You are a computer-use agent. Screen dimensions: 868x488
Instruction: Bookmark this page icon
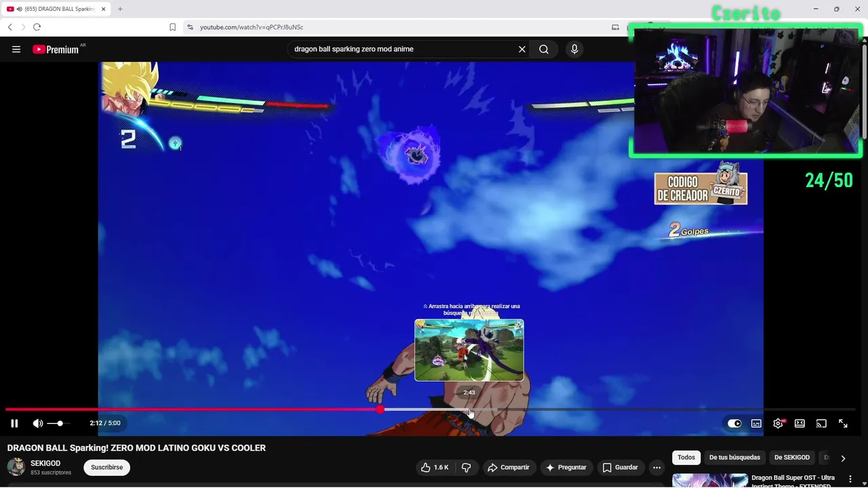click(x=172, y=27)
